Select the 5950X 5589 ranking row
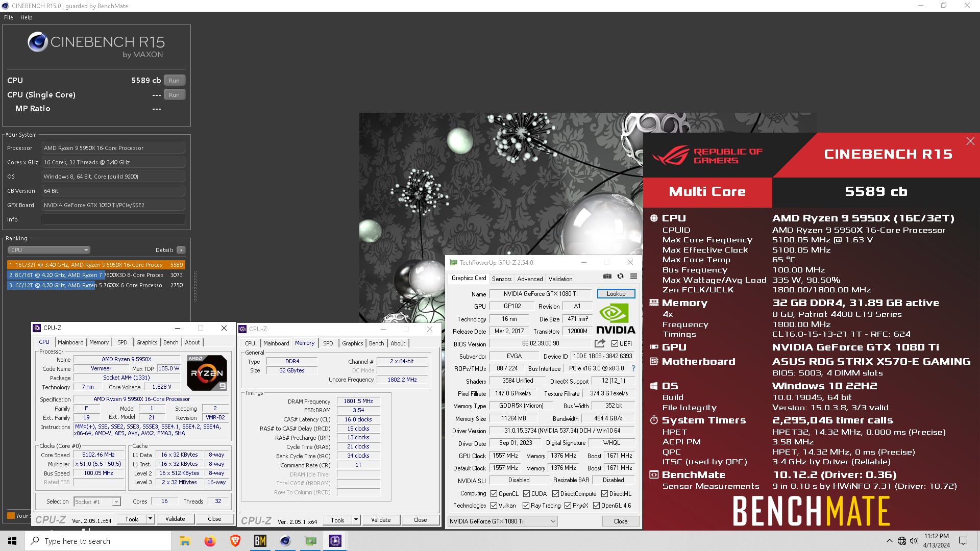This screenshot has height=551, width=980. 96,265
